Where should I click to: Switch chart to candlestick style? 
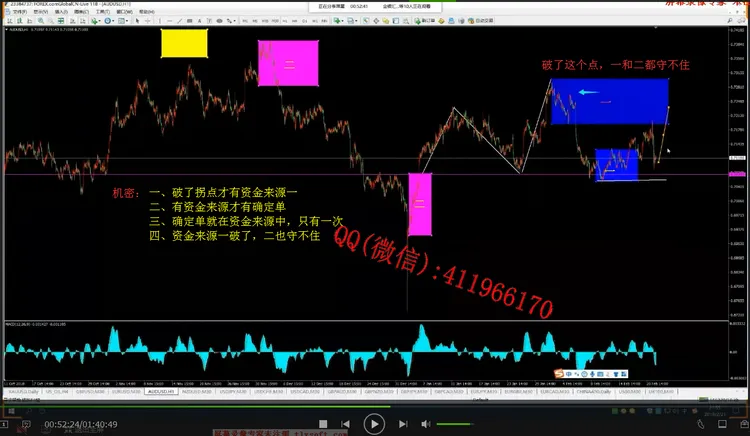click(20, 21)
